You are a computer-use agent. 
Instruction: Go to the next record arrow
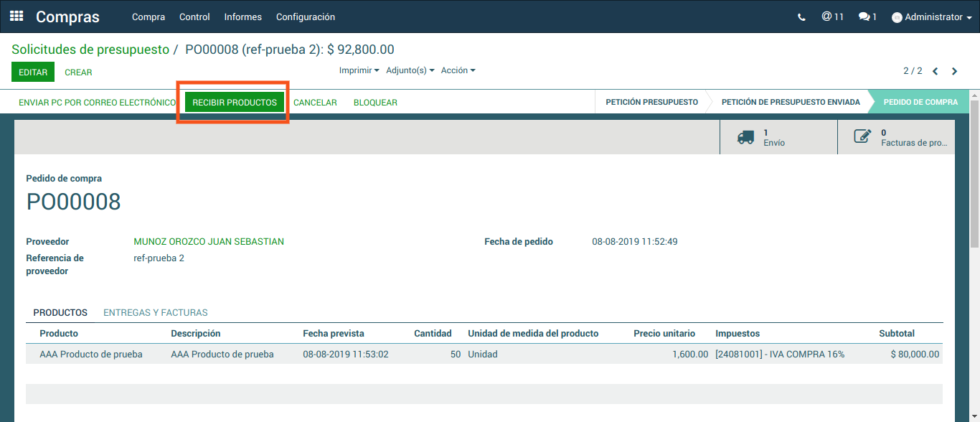954,71
